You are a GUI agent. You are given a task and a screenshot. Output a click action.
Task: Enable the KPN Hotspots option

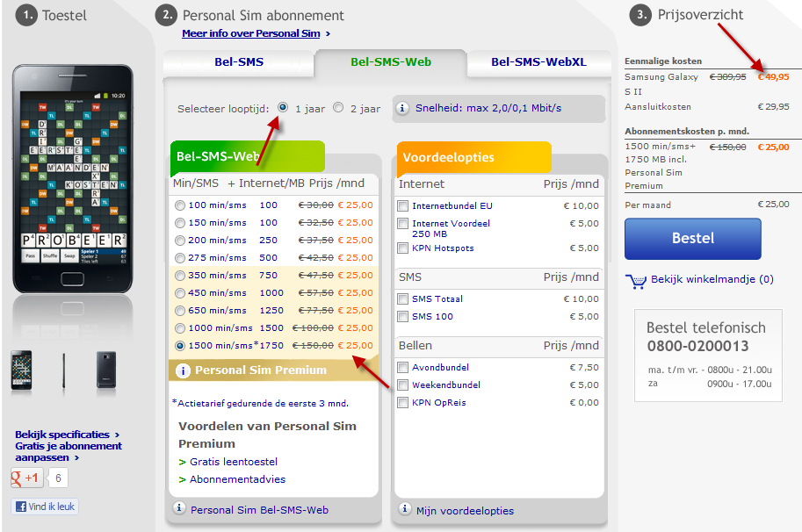point(403,248)
